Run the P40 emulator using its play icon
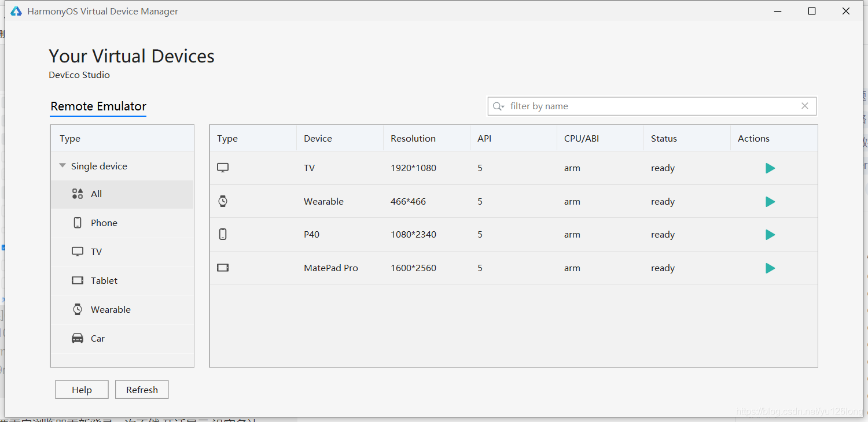 pyautogui.click(x=770, y=235)
